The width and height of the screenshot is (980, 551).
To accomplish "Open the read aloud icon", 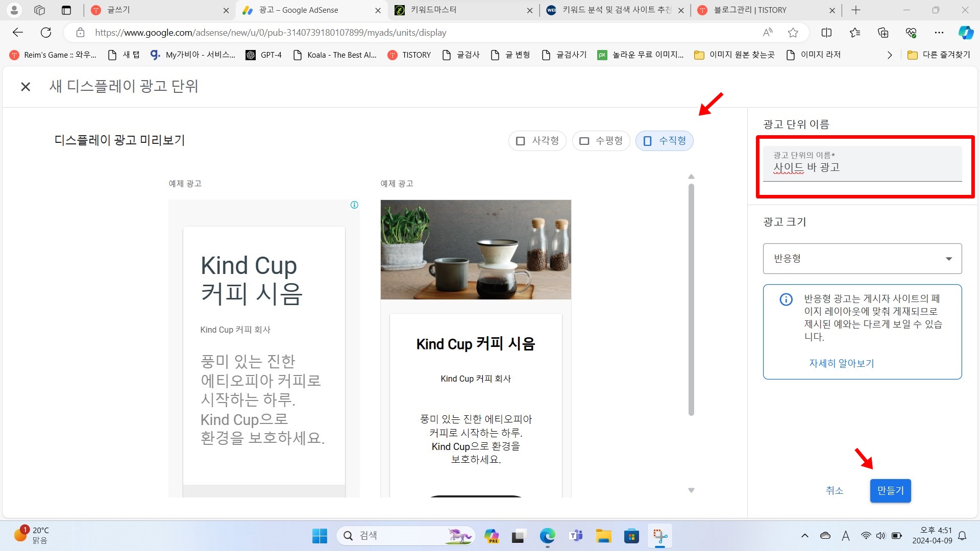I will pyautogui.click(x=767, y=33).
